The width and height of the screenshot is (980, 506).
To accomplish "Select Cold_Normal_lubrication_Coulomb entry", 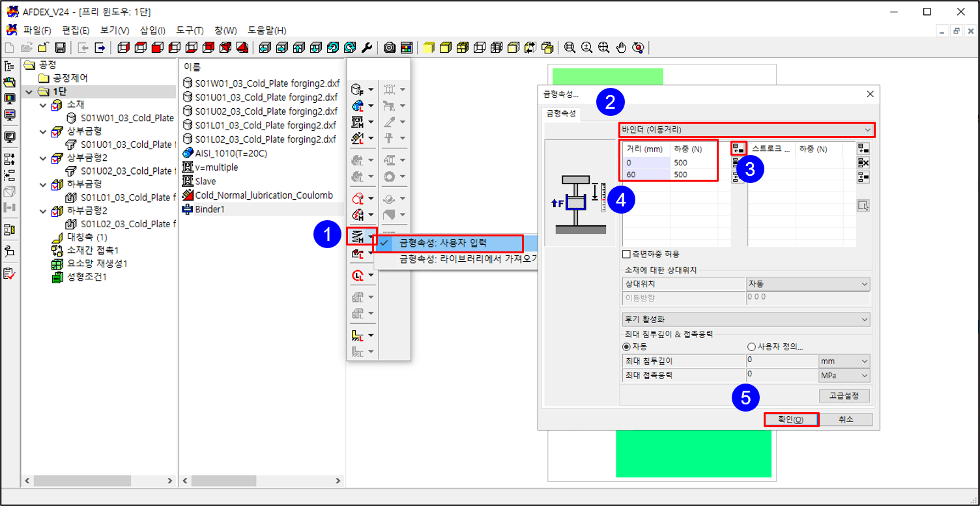I will 258,195.
